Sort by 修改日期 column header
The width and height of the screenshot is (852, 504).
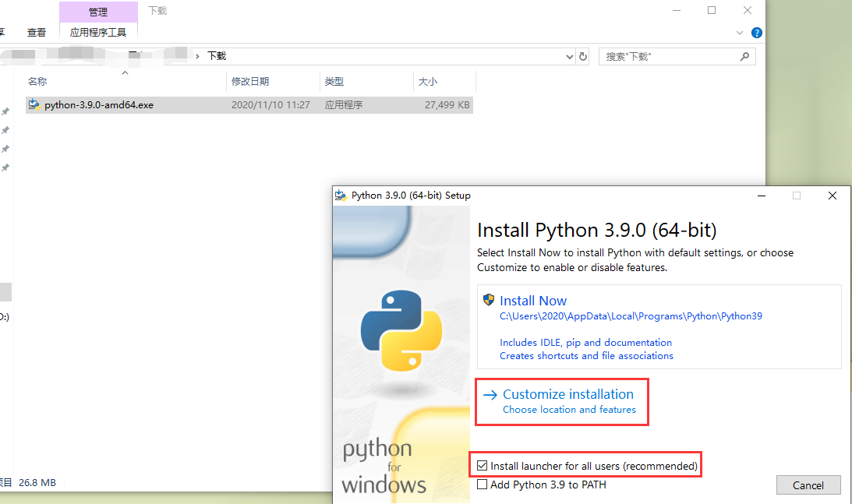250,82
